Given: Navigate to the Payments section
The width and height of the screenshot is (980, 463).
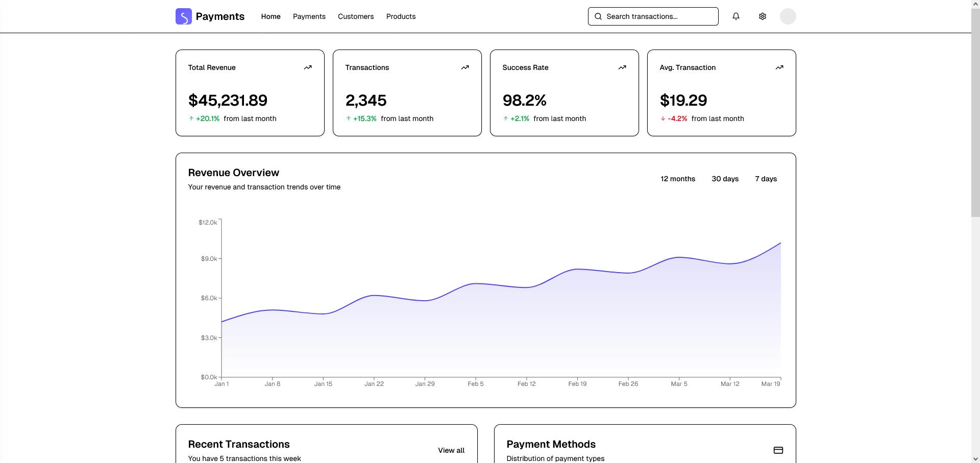Looking at the screenshot, I should pos(309,16).
